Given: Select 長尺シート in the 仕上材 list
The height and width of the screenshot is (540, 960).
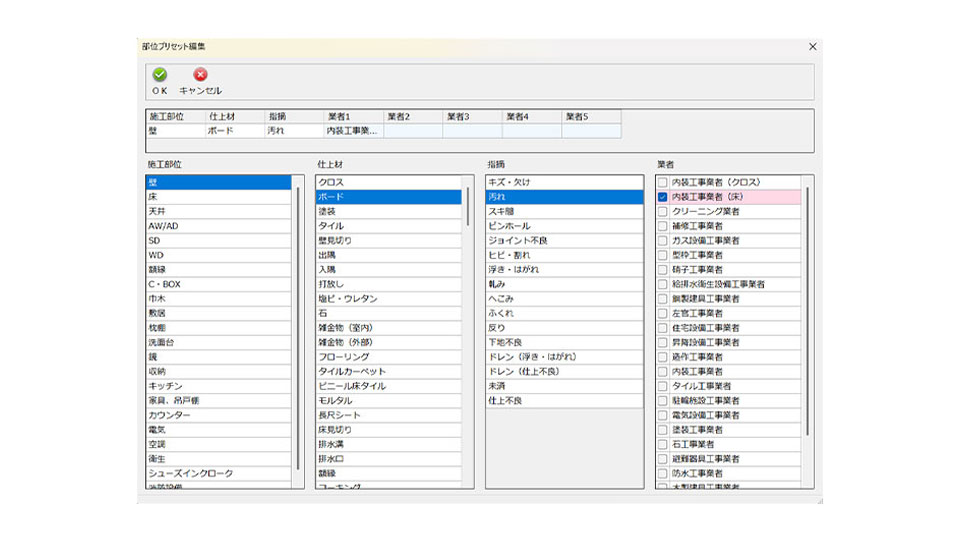Looking at the screenshot, I should click(389, 415).
